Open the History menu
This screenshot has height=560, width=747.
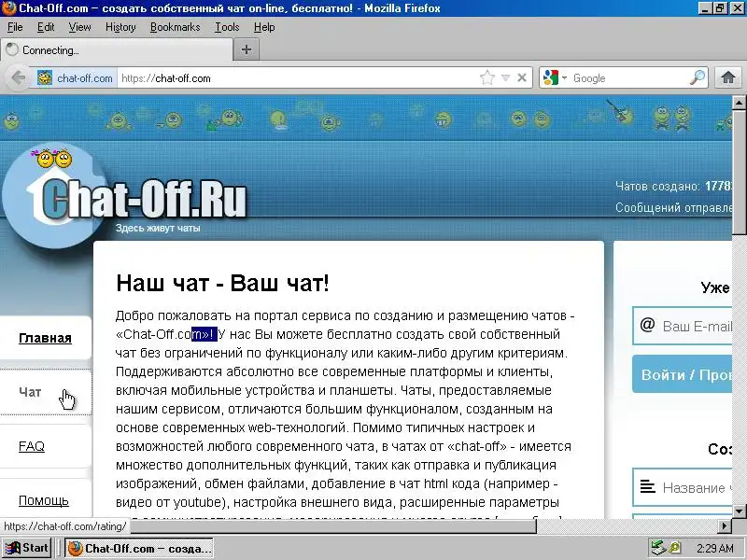120,27
